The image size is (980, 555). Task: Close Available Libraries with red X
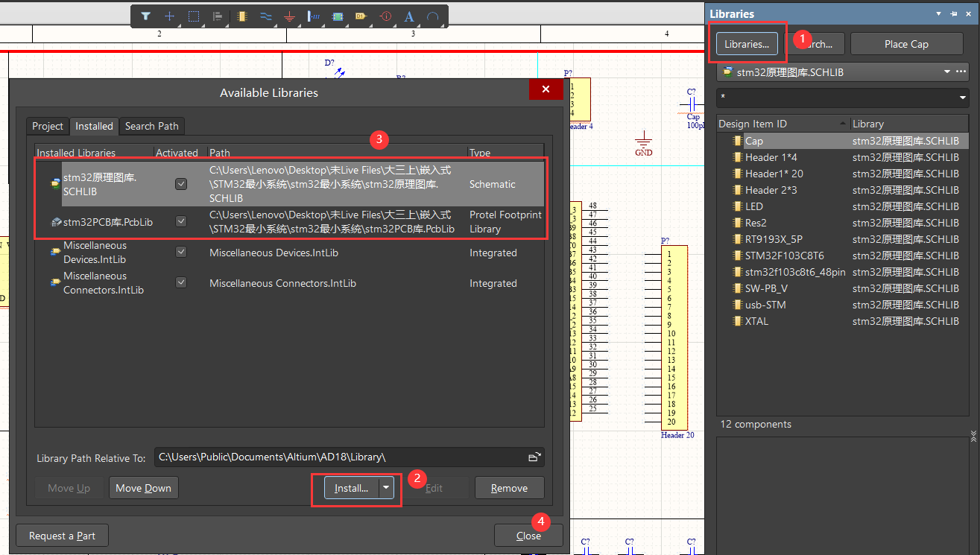pos(546,89)
